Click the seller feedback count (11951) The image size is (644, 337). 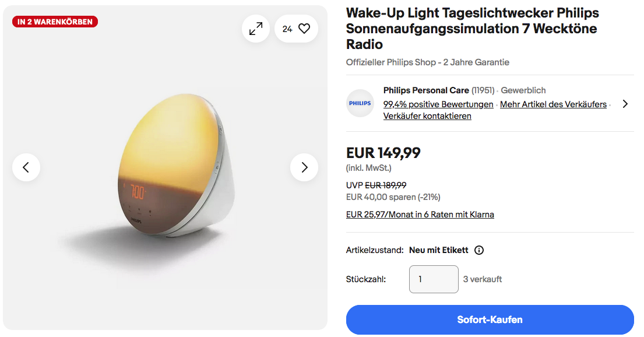483,90
